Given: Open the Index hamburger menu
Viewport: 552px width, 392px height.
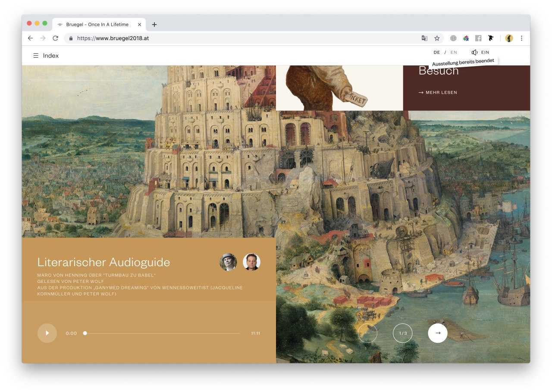Looking at the screenshot, I should click(36, 56).
